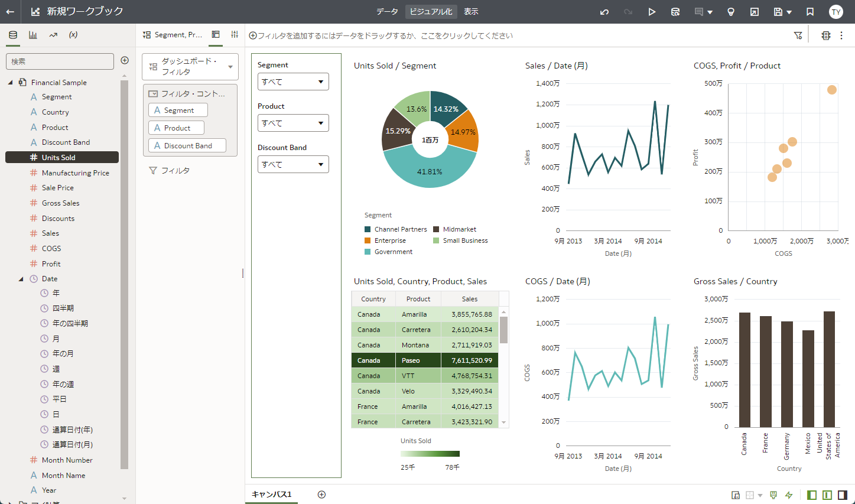Screen dimensions: 855x504
Task: Open the ダッシュボード・フィルタ visualization type dropdown
Action: click(x=190, y=67)
